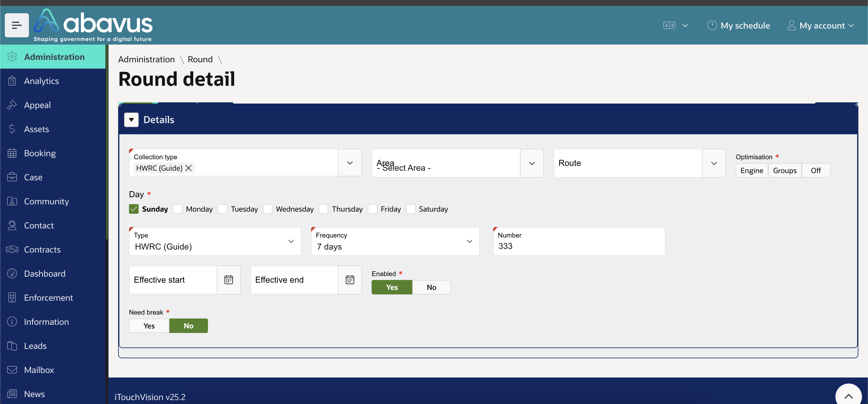The image size is (868, 404).
Task: Click into the Number field
Action: pos(579,241)
